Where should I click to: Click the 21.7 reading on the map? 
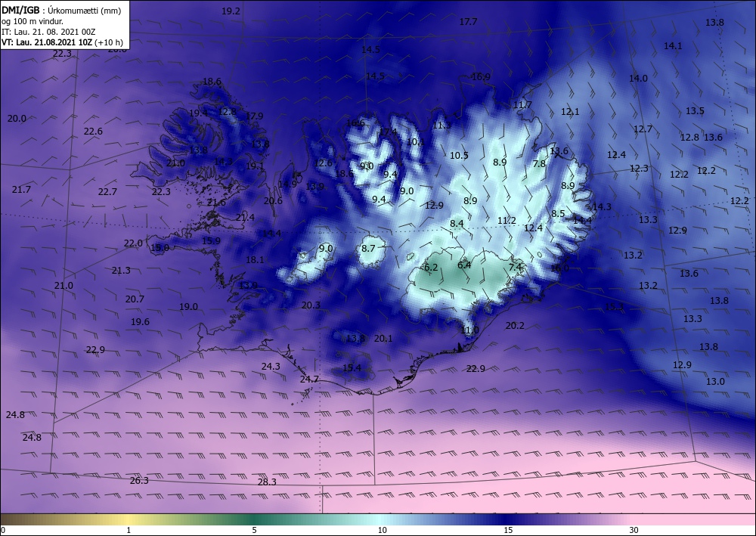click(21, 190)
